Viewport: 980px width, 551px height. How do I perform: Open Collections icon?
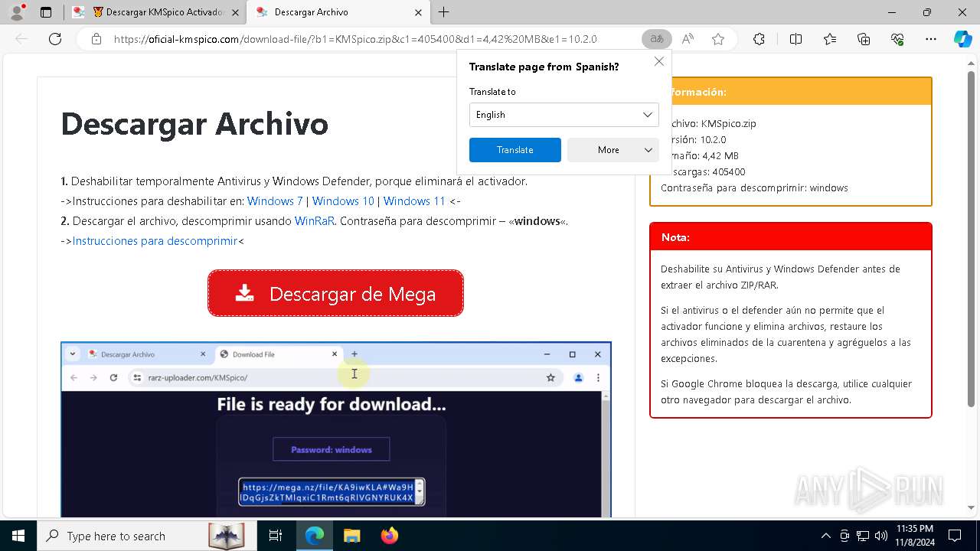(864, 39)
